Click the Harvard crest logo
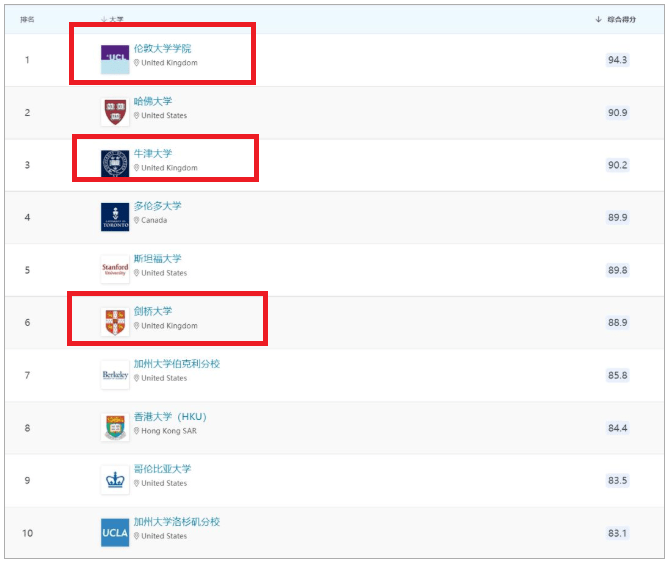This screenshot has width=668, height=563. 115,112
